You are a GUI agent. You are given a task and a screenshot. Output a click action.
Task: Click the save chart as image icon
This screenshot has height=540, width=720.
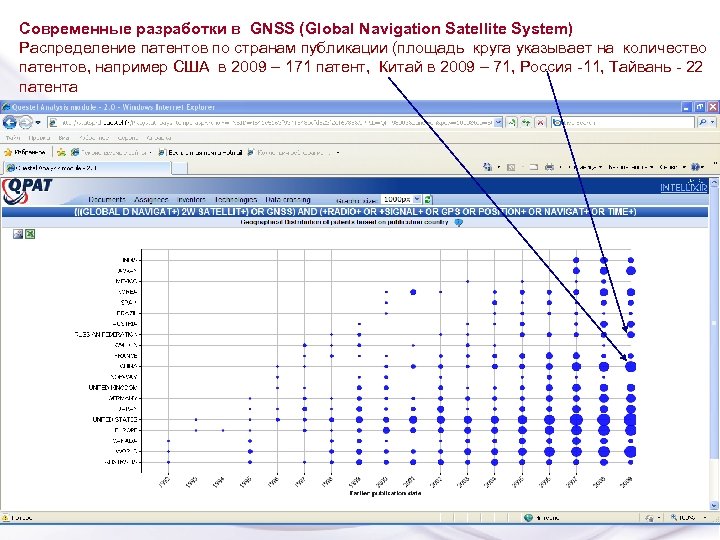click(18, 234)
